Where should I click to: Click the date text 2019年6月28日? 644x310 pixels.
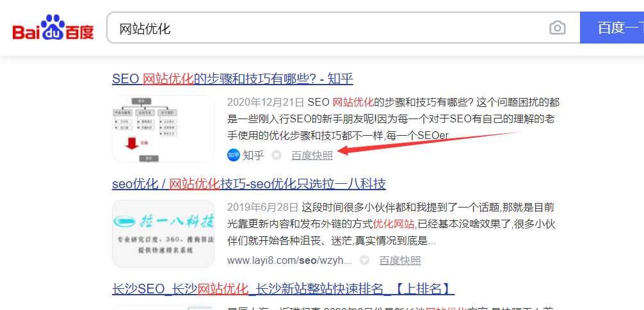262,206
